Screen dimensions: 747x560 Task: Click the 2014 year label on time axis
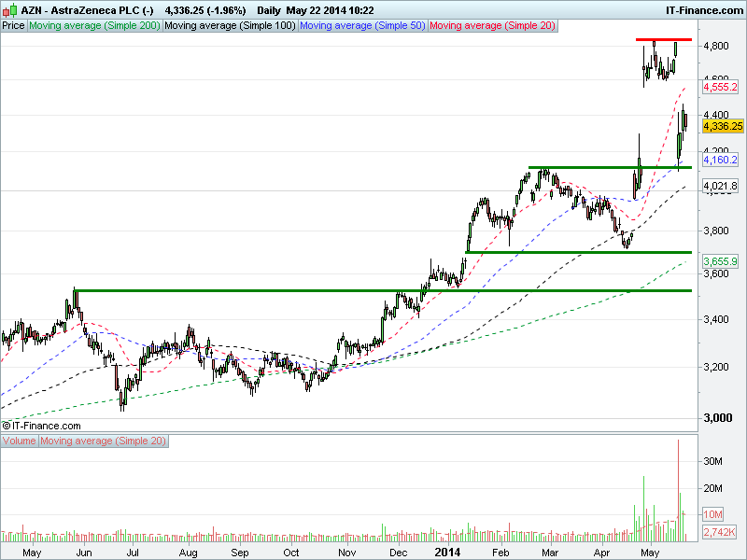pyautogui.click(x=447, y=553)
